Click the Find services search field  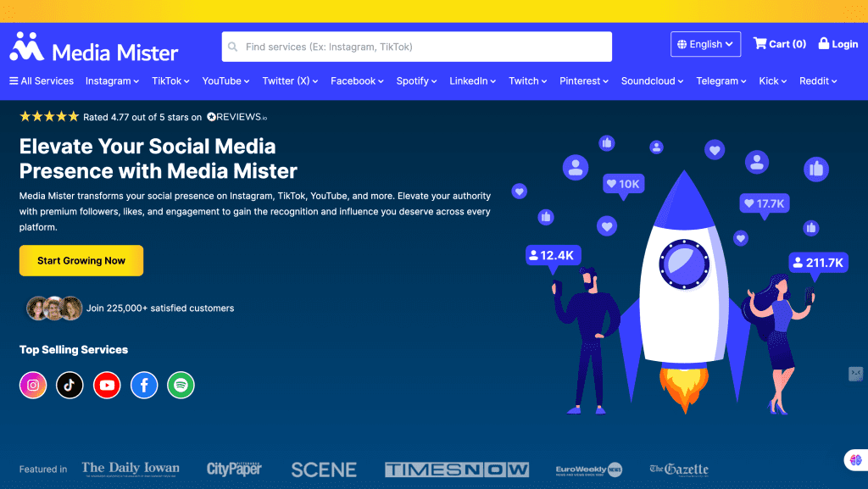(417, 47)
